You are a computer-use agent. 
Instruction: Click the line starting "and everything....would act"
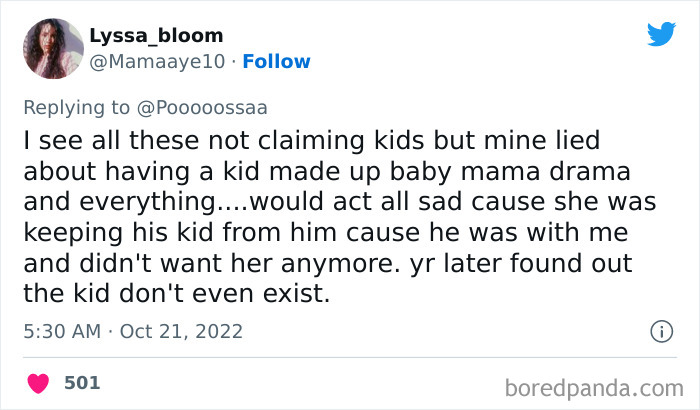tap(340, 201)
